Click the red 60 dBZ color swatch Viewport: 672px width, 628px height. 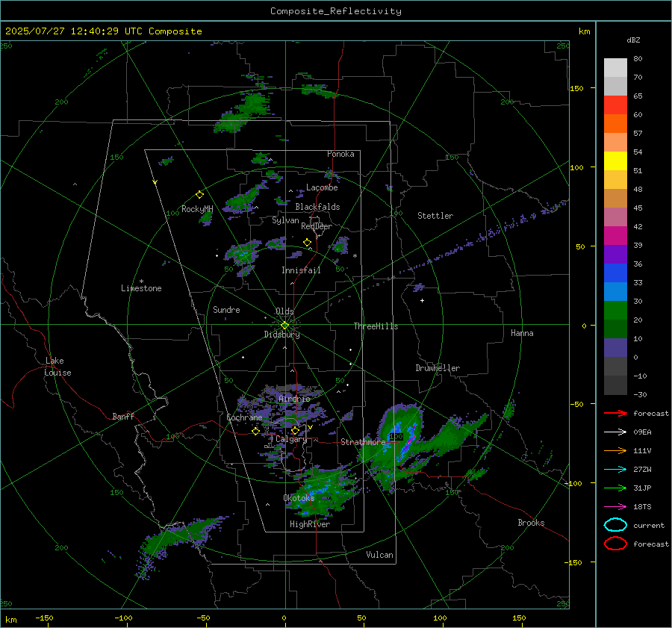click(x=615, y=105)
